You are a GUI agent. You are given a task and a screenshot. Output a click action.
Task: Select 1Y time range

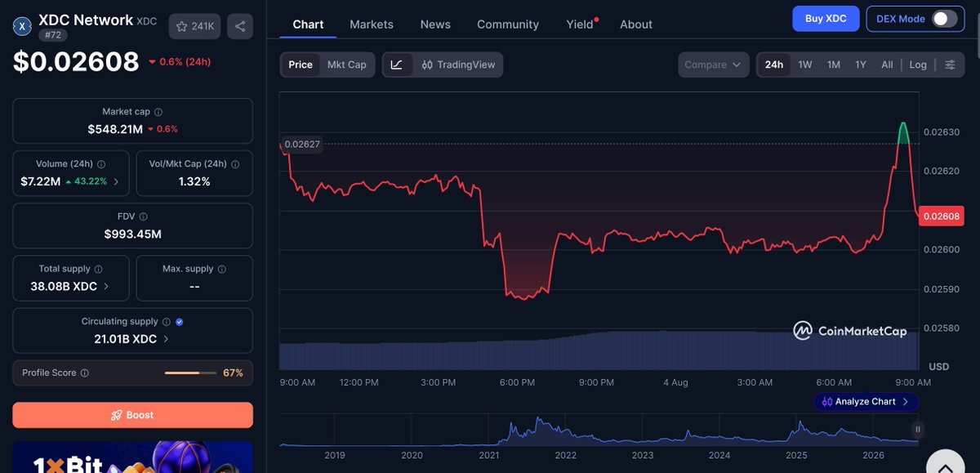(x=861, y=65)
